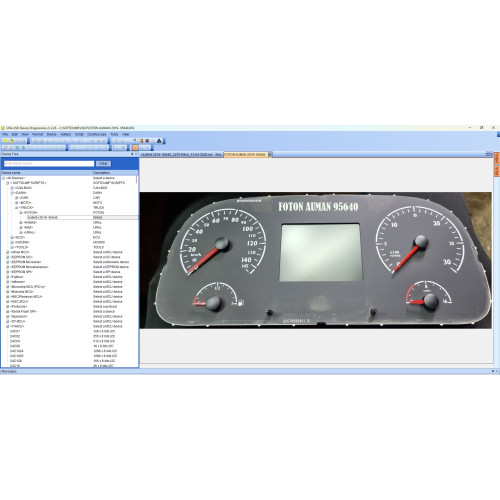The width and height of the screenshot is (500, 500).
Task: Open the top orange vertical side tab
Action: (x=497, y=159)
